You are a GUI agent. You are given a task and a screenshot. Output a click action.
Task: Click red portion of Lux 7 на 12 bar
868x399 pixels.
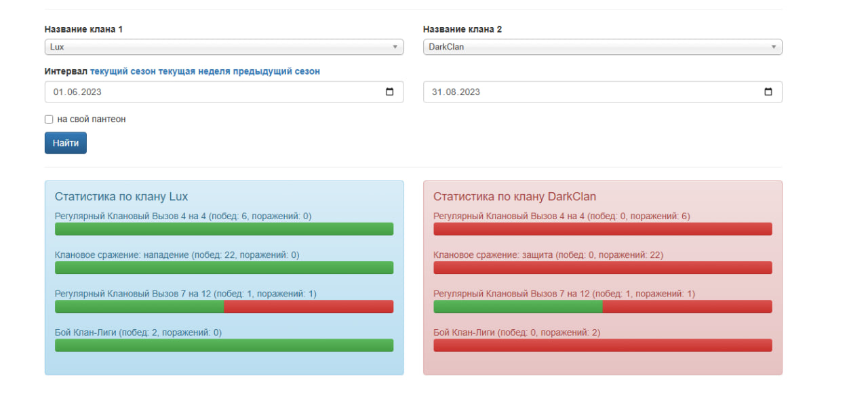tap(309, 307)
